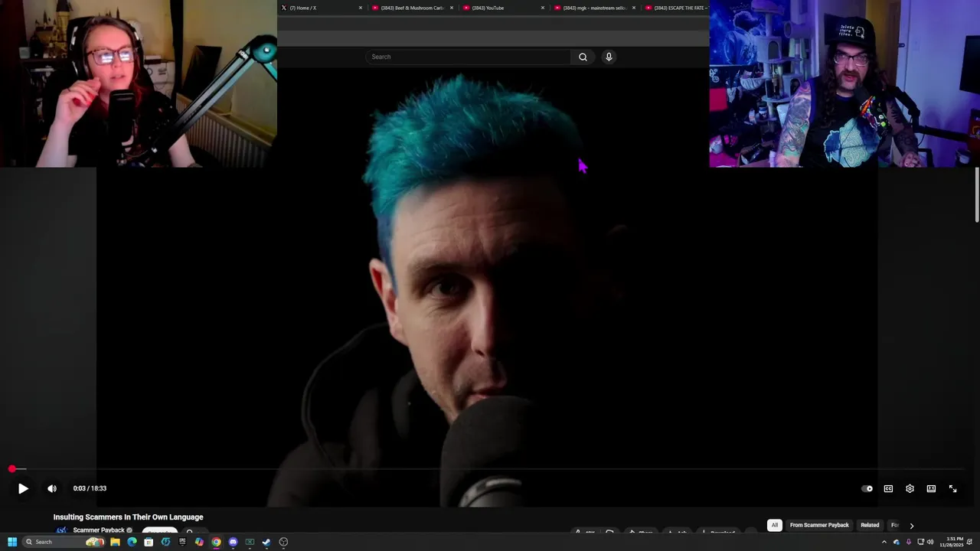This screenshot has width=980, height=551.
Task: Open the Windows Start menu
Action: [x=12, y=542]
